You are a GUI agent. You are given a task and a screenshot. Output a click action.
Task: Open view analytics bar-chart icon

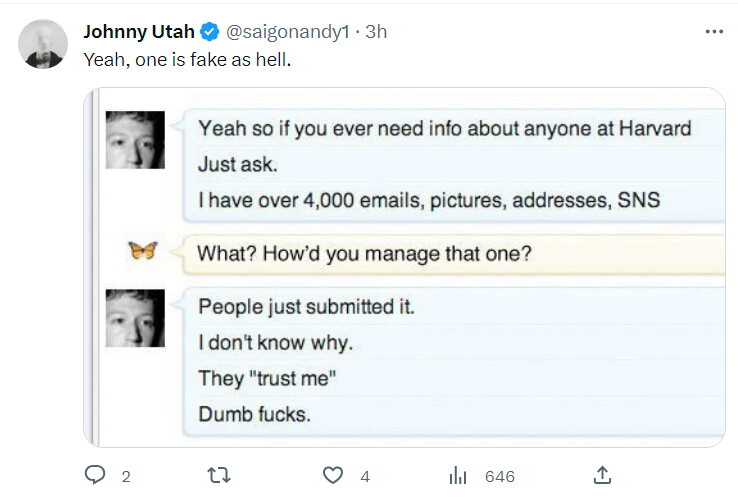click(x=459, y=476)
